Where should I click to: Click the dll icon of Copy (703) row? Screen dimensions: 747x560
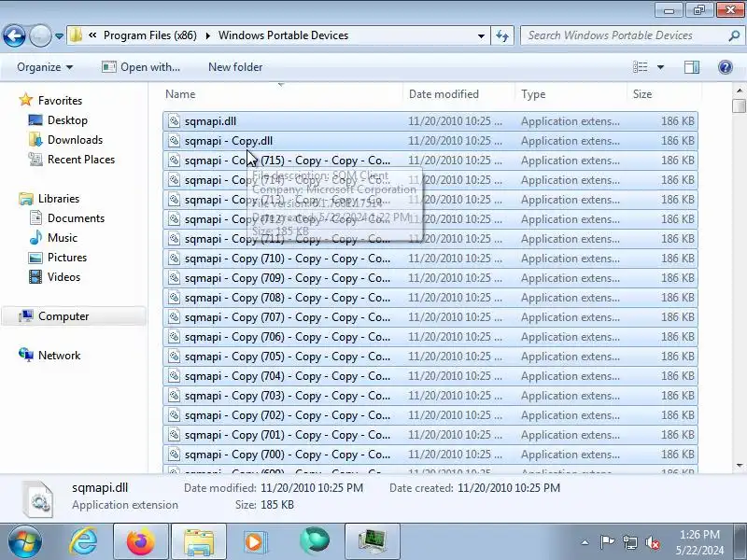[x=175, y=395]
